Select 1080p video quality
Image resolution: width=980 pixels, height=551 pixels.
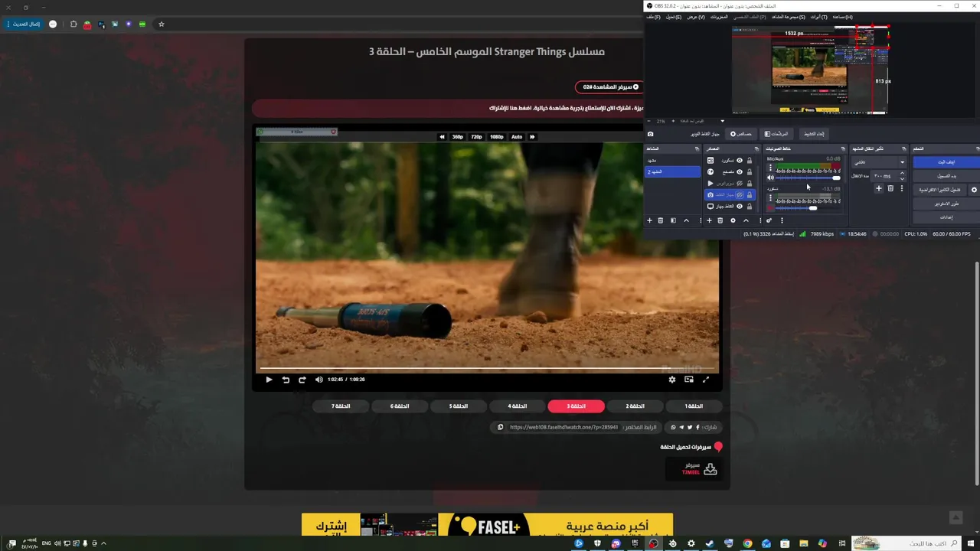click(x=496, y=137)
